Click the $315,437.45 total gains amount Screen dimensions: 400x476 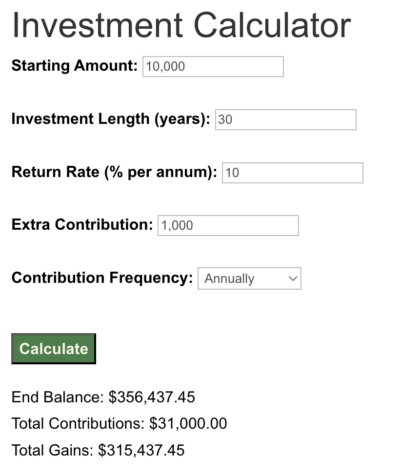click(x=141, y=450)
